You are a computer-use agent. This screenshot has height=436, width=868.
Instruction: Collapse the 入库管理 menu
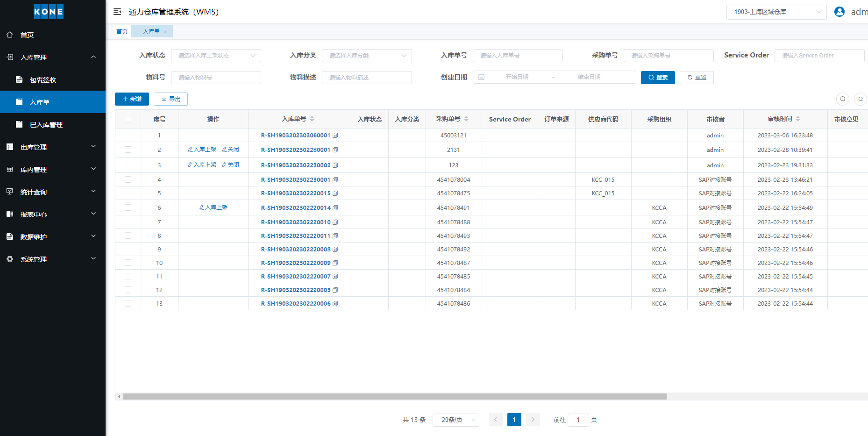[53, 57]
